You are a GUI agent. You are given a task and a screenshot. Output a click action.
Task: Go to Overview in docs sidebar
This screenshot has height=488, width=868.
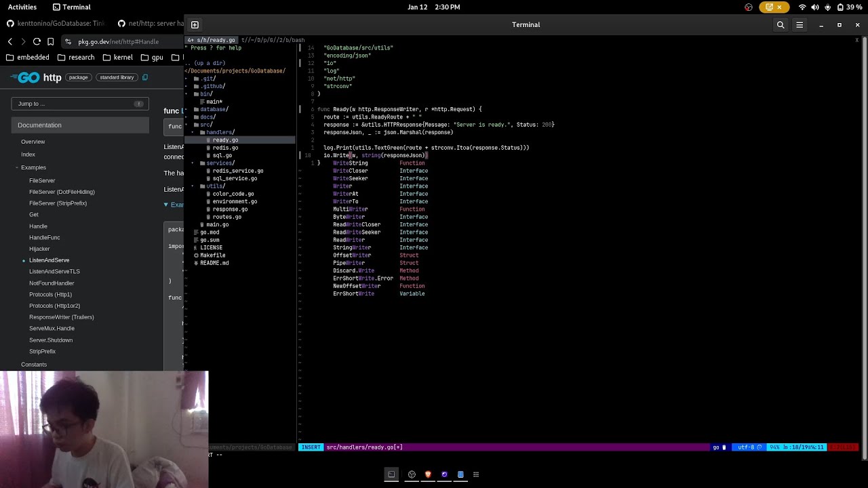click(x=33, y=142)
